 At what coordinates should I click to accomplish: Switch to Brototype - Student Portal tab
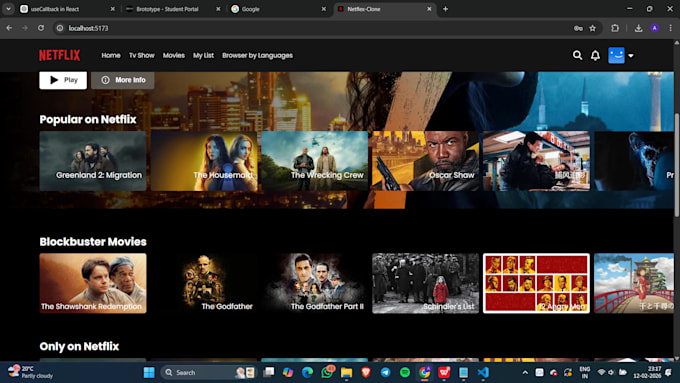point(173,9)
